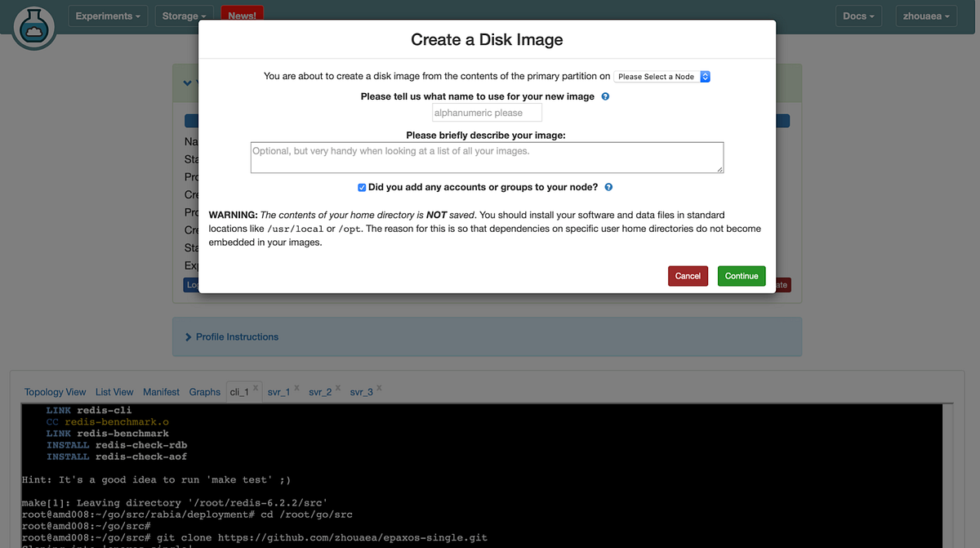980x548 pixels.
Task: Open the help tooltip beside the accounts question
Action: [x=608, y=187]
